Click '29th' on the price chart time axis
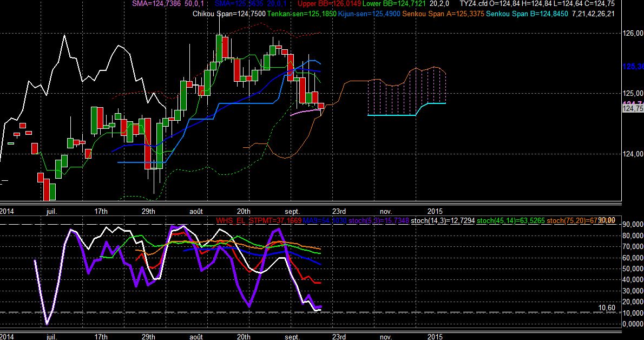The image size is (644, 340). tap(148, 211)
